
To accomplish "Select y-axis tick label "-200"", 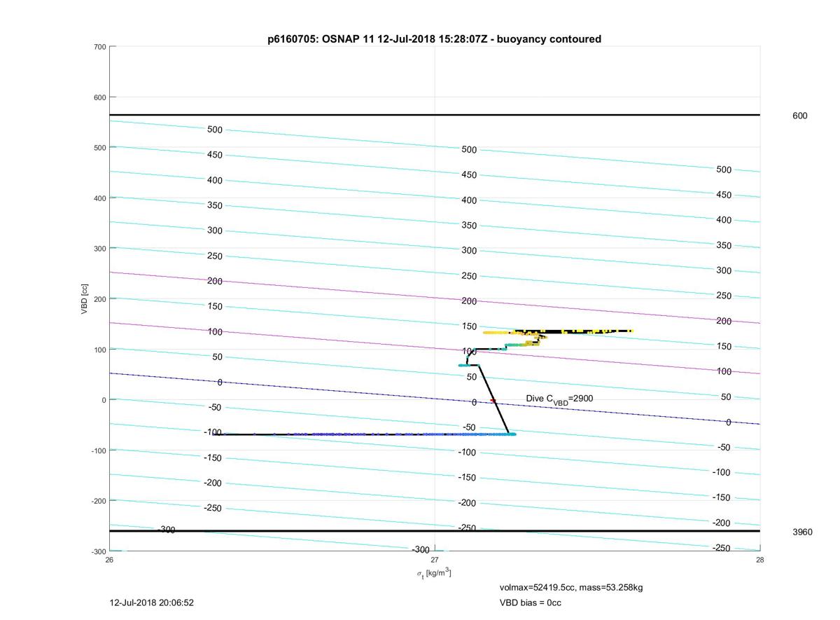I will pyautogui.click(x=98, y=501).
